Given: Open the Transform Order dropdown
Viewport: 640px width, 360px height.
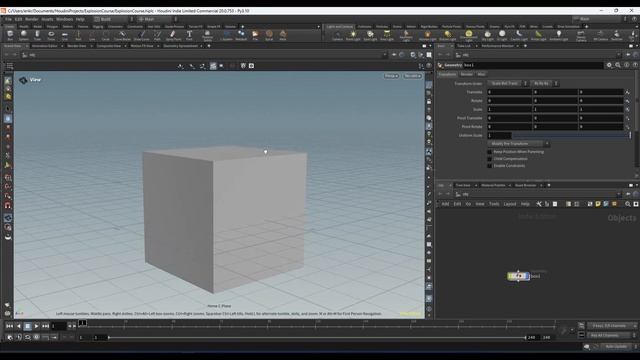Looking at the screenshot, I should pyautogui.click(x=508, y=83).
